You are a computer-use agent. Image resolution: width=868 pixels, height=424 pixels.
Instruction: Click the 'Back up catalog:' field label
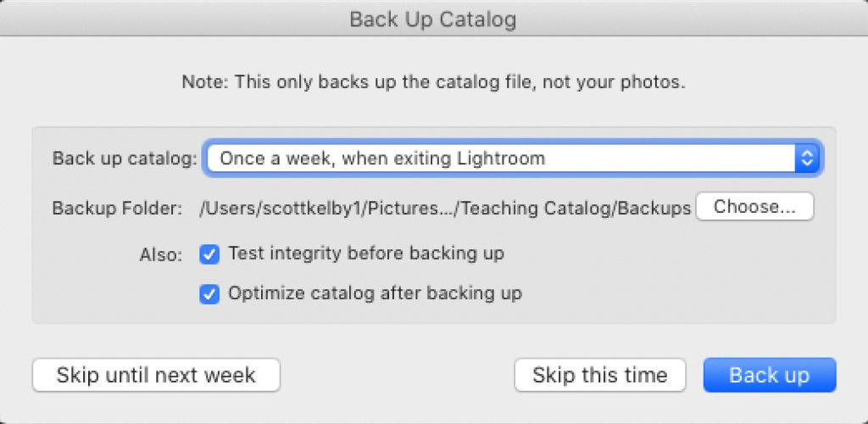(125, 159)
